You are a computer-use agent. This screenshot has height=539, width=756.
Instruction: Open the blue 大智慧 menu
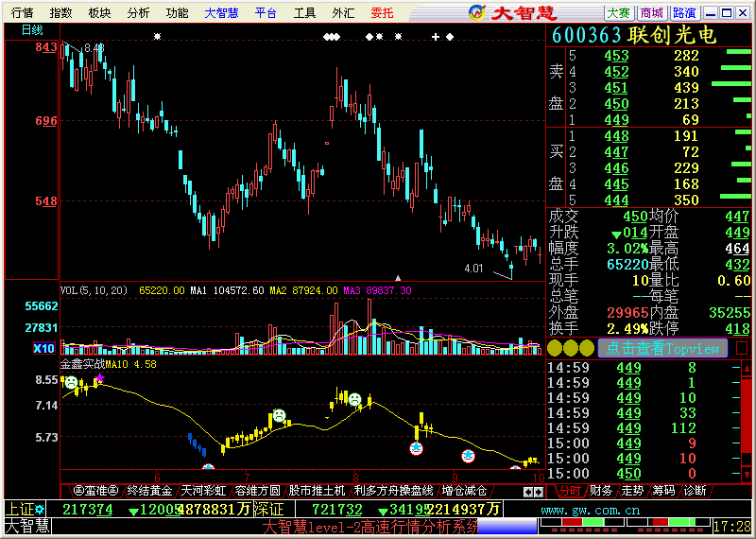pyautogui.click(x=221, y=13)
